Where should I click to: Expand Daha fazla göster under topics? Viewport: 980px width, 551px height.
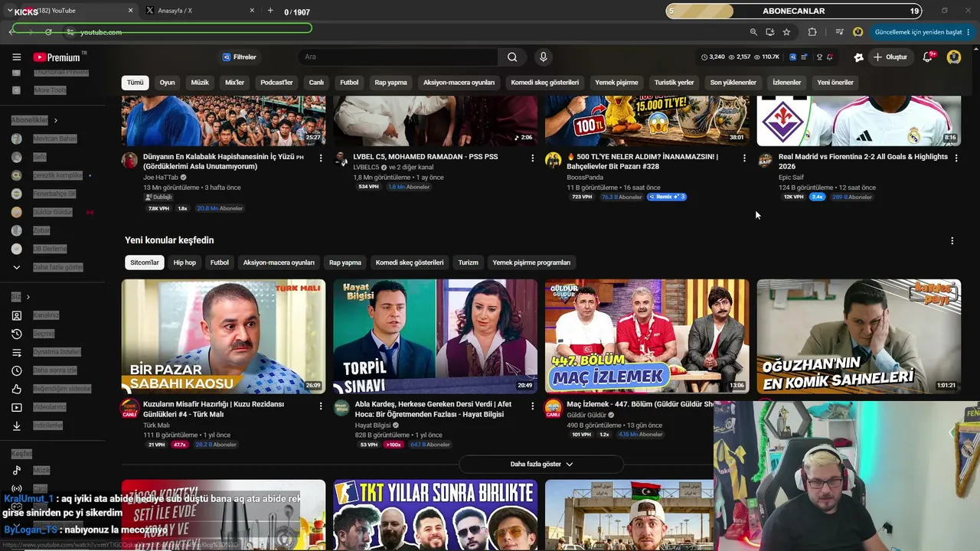point(541,464)
